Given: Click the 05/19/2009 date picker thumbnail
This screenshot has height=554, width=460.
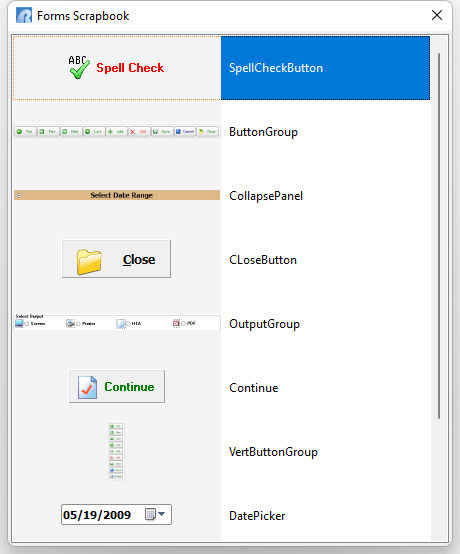Looking at the screenshot, I should click(x=116, y=514).
